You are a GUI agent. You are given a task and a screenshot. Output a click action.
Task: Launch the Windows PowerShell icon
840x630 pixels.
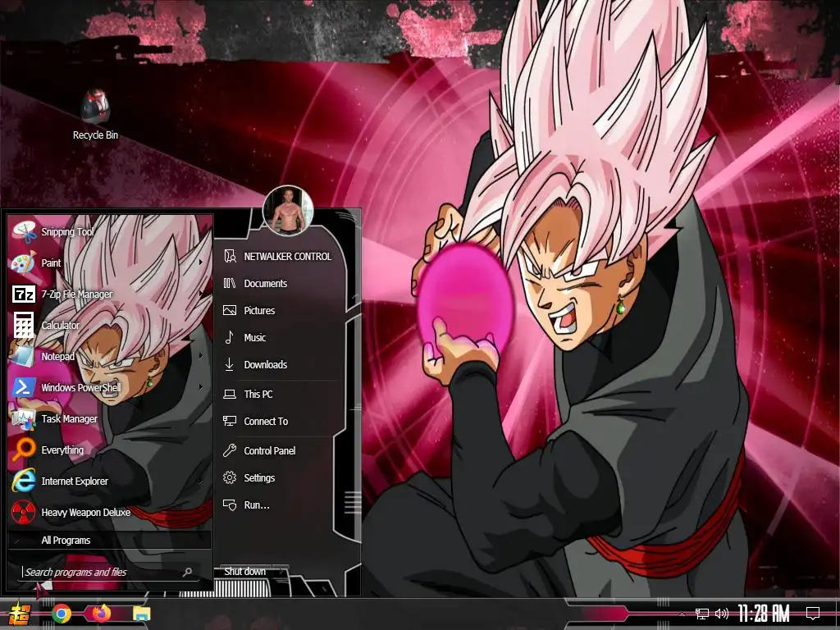(24, 387)
